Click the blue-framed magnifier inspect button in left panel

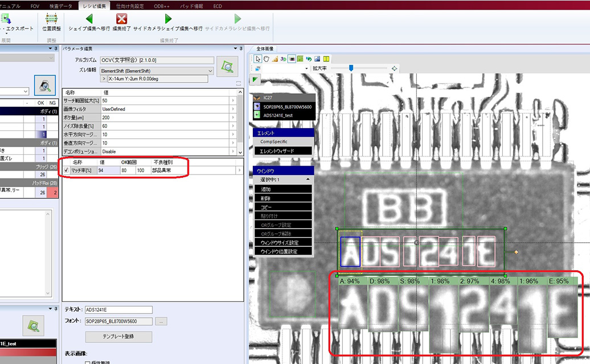click(x=45, y=85)
